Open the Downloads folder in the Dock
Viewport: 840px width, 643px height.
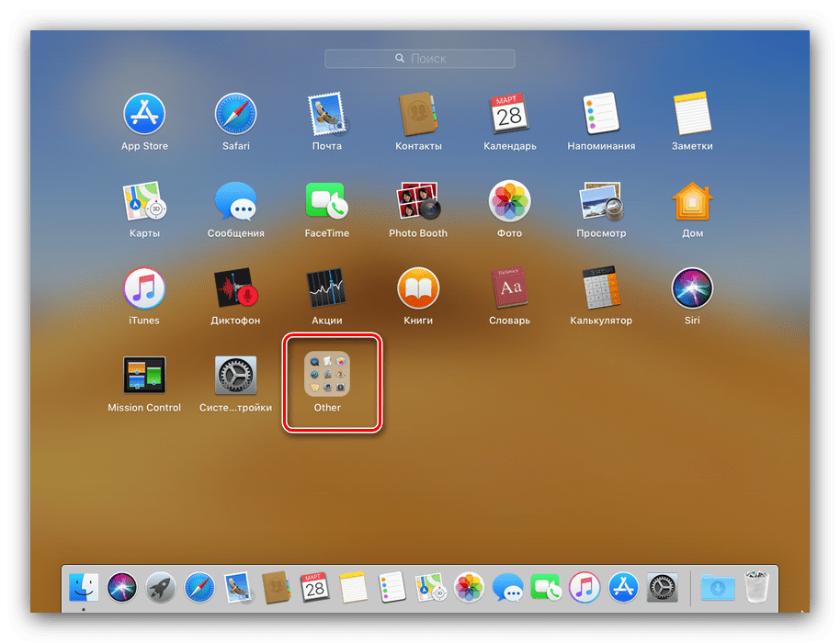tap(717, 586)
